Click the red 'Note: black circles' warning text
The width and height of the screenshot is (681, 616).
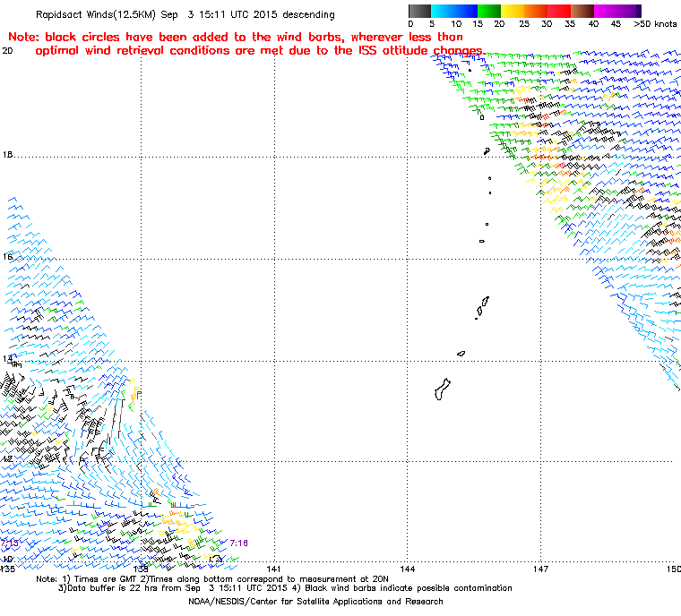tap(246, 44)
